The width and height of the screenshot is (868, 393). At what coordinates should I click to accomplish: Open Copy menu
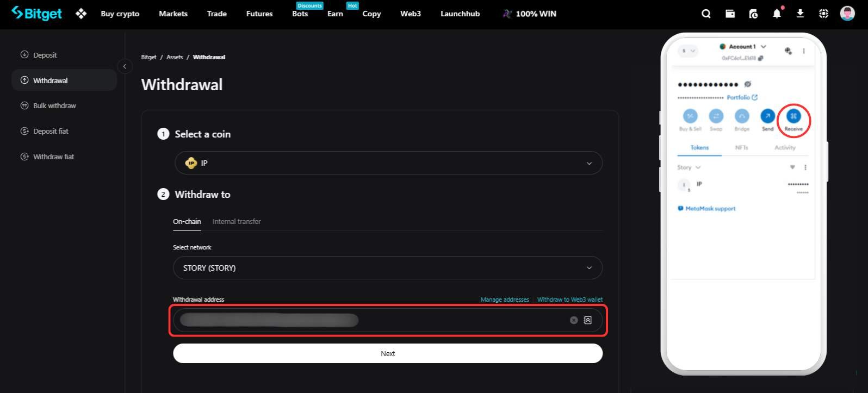[x=371, y=14]
